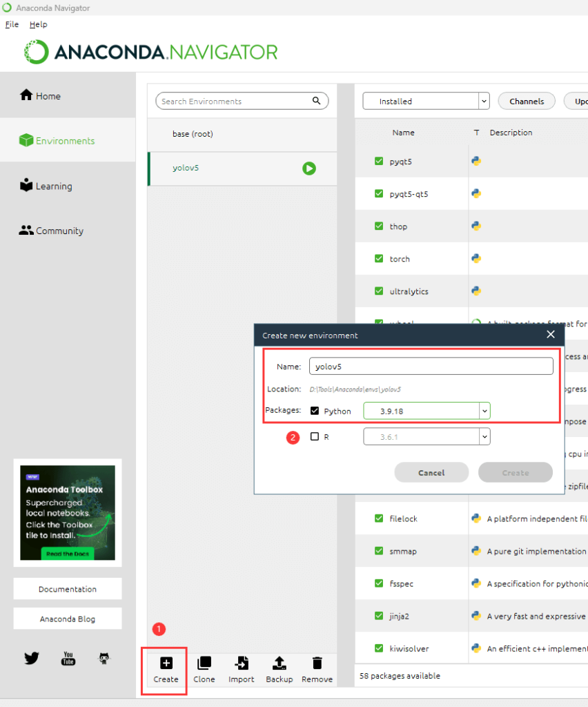Open the YouTube icon link
This screenshot has height=707, width=588.
click(68, 658)
